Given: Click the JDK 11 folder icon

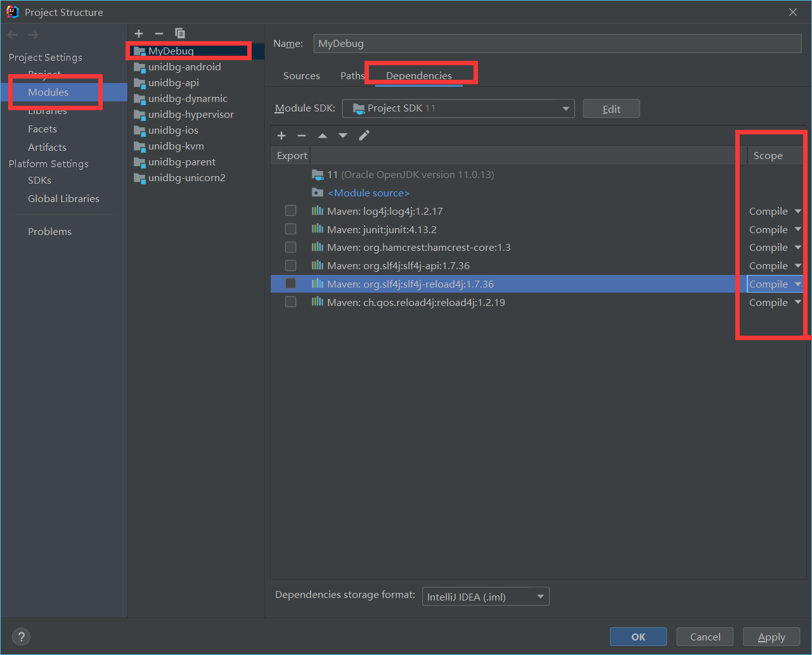Looking at the screenshot, I should coord(318,174).
